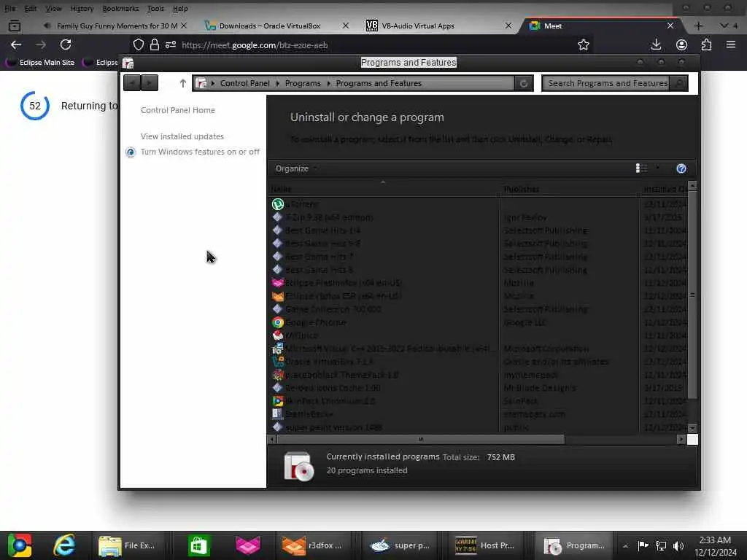Open the Tools menu
This screenshot has height=560, width=747.
coord(155,9)
